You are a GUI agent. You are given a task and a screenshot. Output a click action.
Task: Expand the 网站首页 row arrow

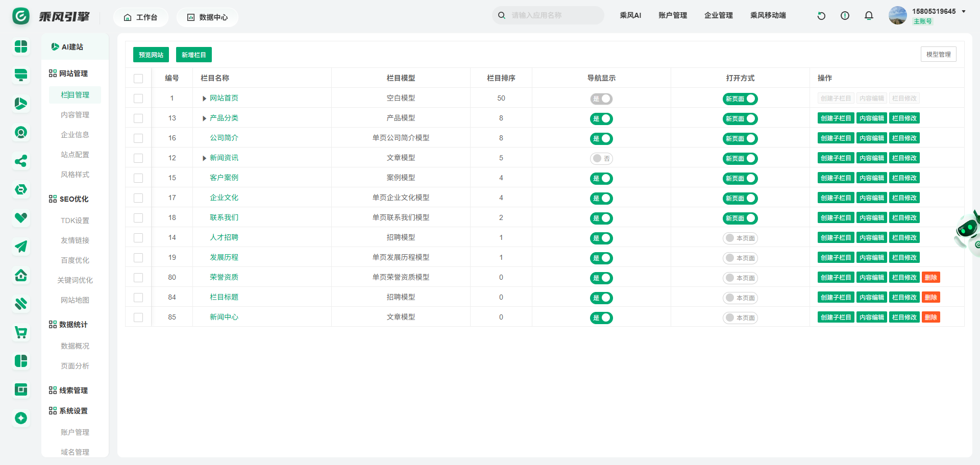tap(204, 99)
